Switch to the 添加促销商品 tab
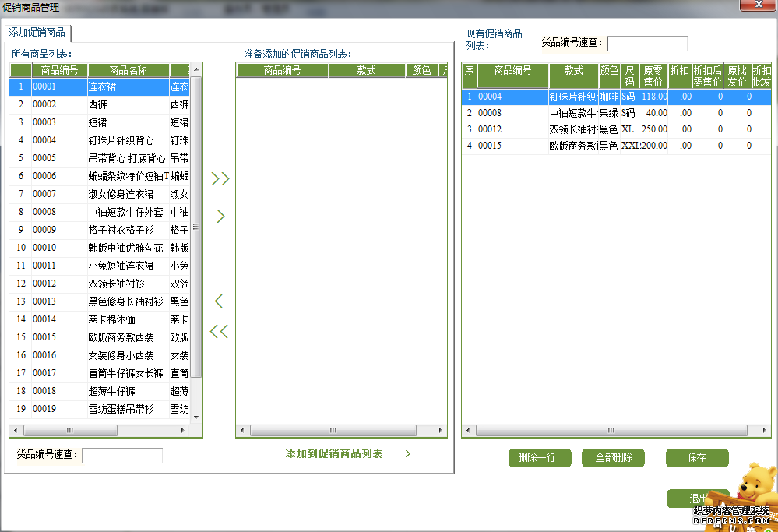 [x=37, y=33]
